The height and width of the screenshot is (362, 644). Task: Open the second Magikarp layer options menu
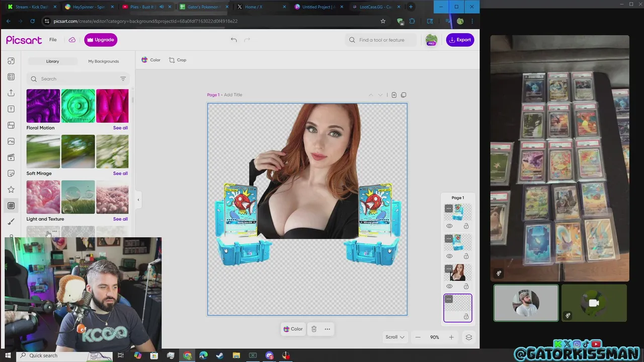click(x=449, y=239)
